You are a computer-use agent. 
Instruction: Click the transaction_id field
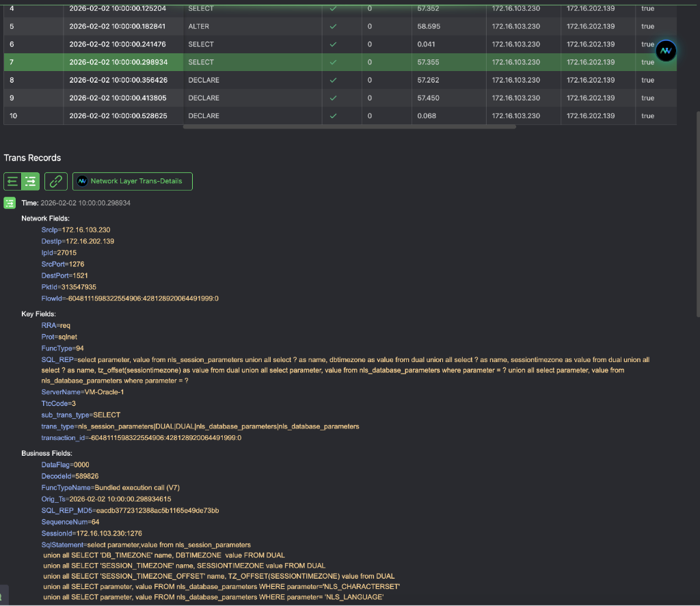(142, 438)
